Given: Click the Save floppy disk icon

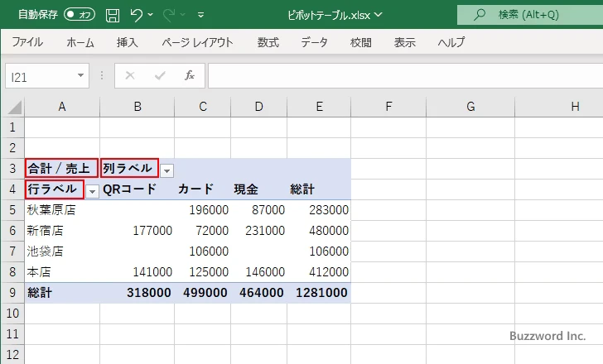Looking at the screenshot, I should tap(113, 15).
